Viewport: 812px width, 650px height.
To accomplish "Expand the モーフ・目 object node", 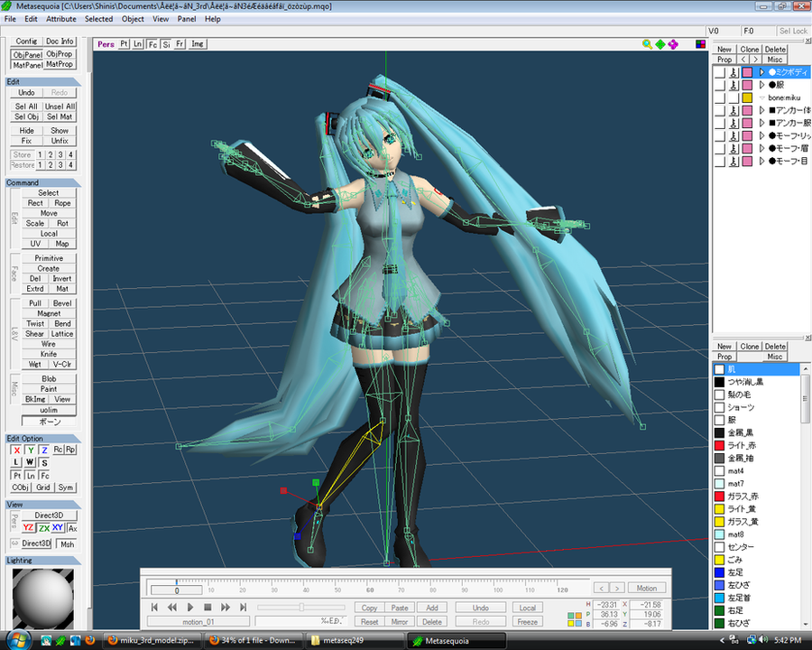I will [x=761, y=162].
